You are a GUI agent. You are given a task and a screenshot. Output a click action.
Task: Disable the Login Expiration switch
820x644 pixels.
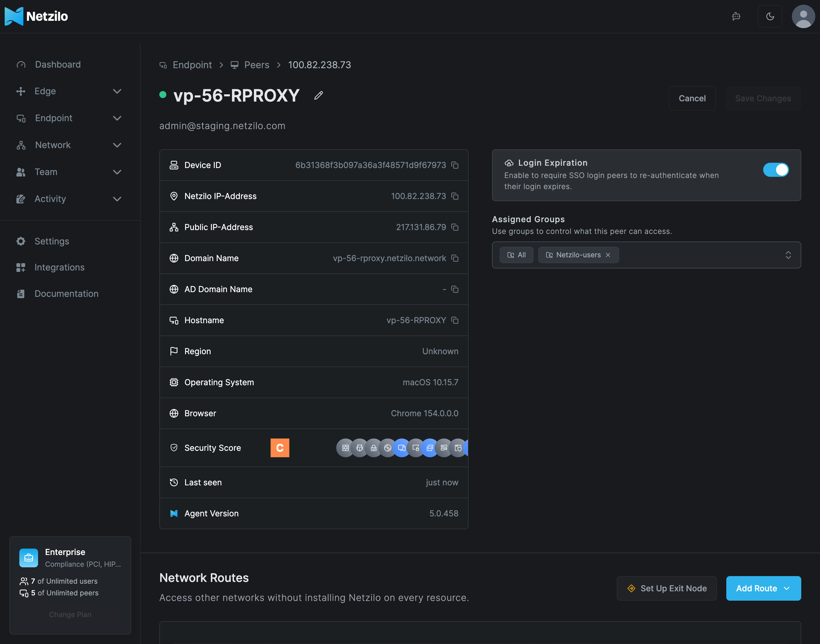coord(775,170)
